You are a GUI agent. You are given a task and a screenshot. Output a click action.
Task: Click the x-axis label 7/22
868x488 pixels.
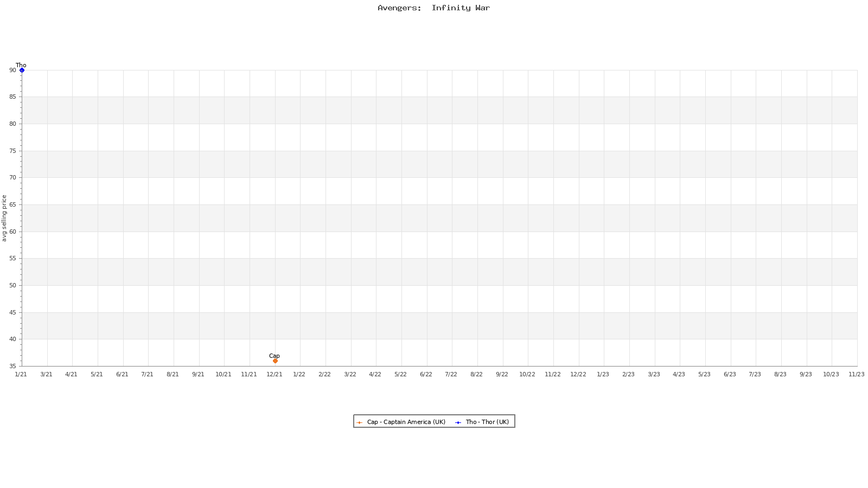tap(451, 374)
